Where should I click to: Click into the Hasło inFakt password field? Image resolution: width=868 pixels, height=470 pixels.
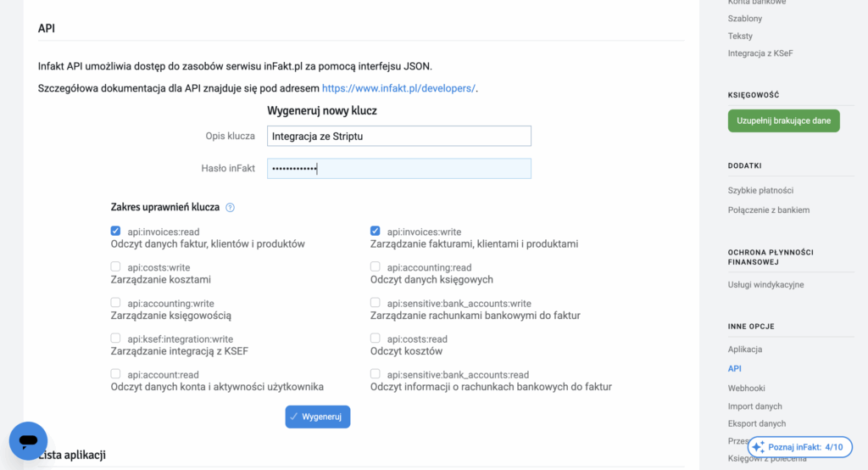coord(398,169)
